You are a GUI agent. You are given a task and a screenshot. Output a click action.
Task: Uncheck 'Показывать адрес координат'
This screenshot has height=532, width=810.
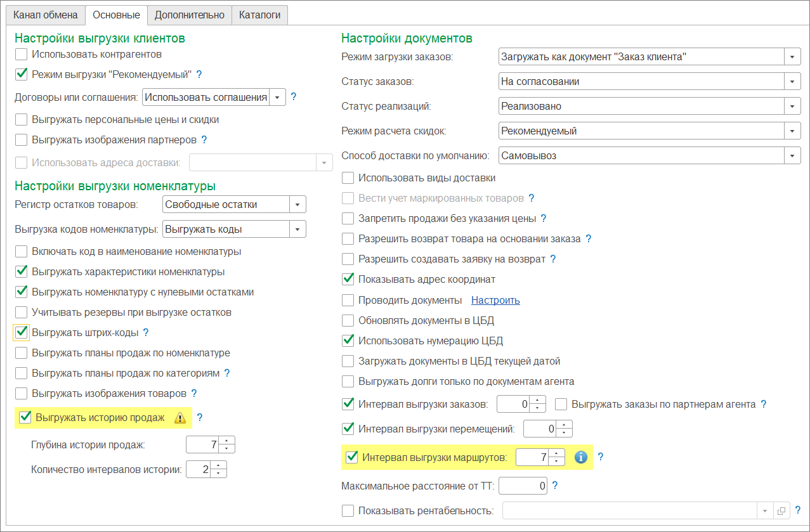348,279
